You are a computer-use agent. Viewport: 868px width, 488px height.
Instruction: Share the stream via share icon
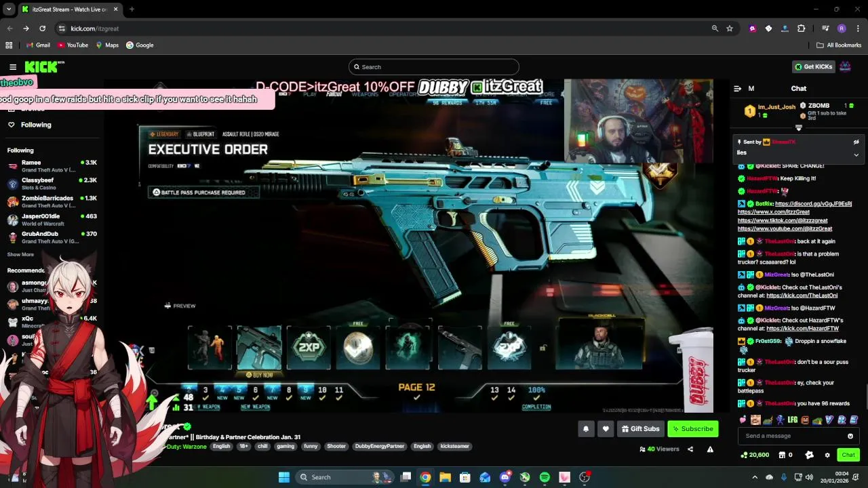point(690,449)
